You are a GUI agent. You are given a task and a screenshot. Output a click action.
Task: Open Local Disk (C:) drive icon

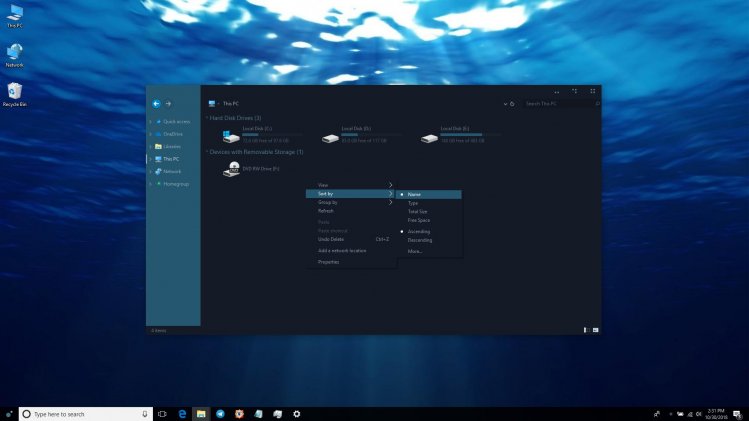coord(232,137)
